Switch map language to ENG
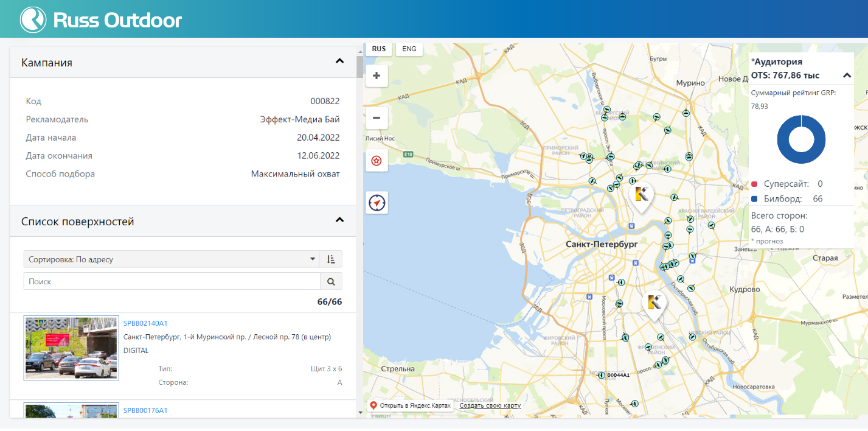 [x=409, y=49]
